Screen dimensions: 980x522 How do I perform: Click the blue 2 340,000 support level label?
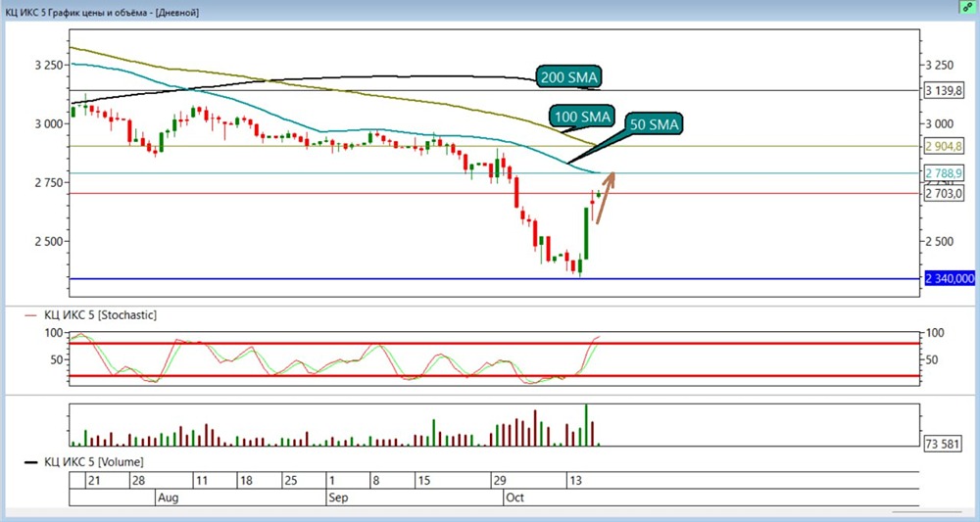click(x=950, y=278)
